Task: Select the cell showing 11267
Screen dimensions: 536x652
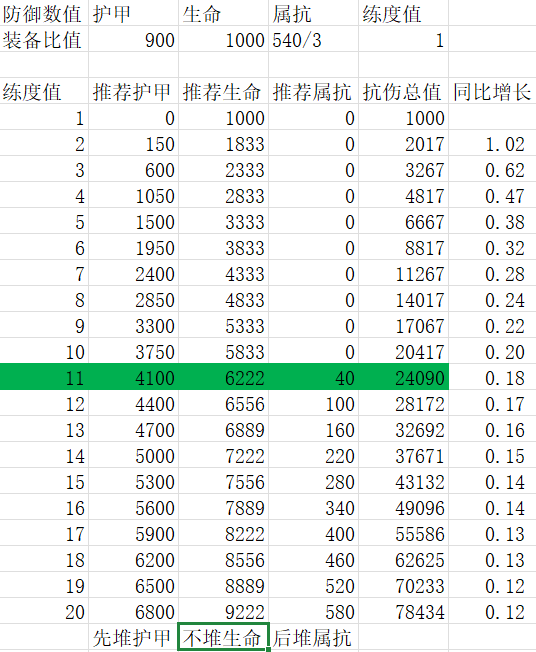Action: [x=403, y=273]
